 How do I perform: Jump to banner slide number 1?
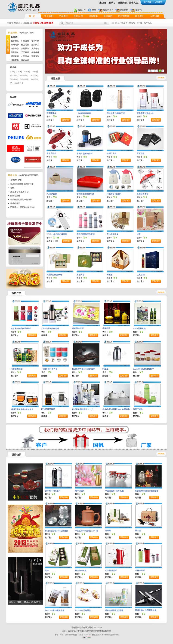(x=149, y=71)
